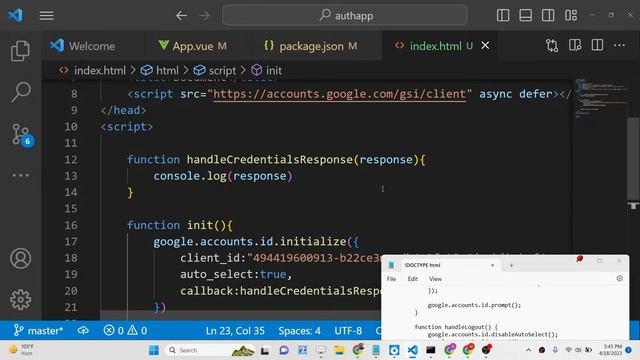Split the editor right
Screen dimensions: 640x360
click(x=597, y=45)
